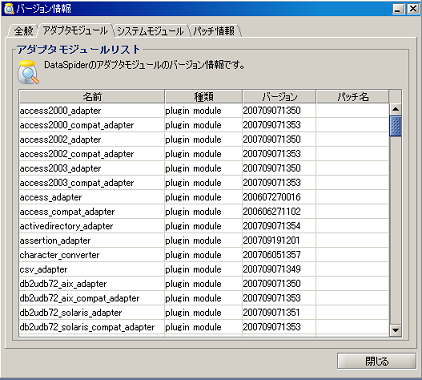Image resolution: width=422 pixels, height=380 pixels.
Task: Click the scrollbar up arrow
Action: pos(395,109)
